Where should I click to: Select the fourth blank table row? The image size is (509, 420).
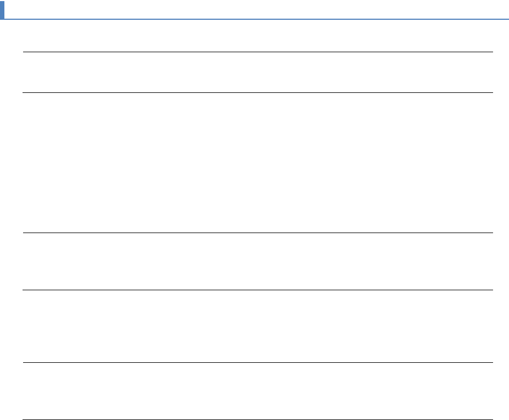(x=257, y=326)
